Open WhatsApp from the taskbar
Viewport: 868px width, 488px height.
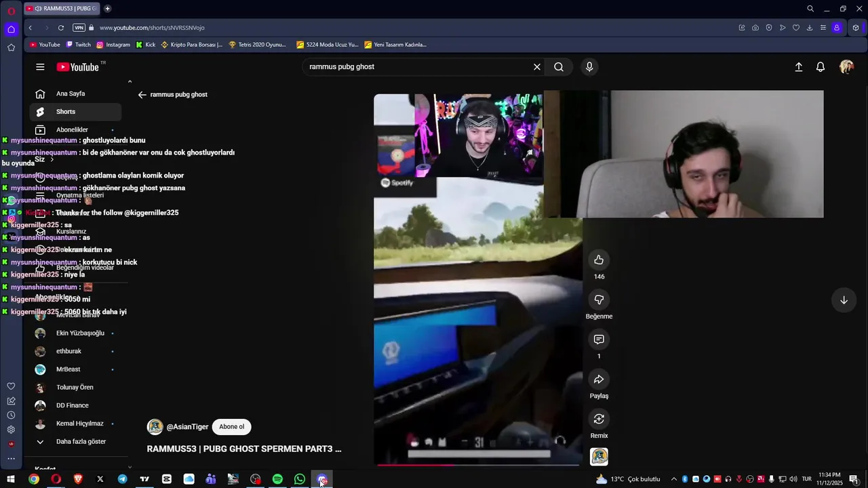point(300,479)
